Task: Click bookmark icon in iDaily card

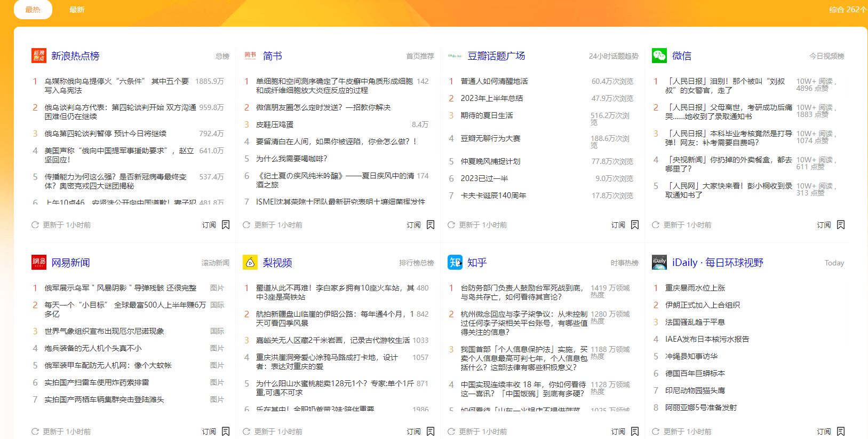Action: coord(841,432)
